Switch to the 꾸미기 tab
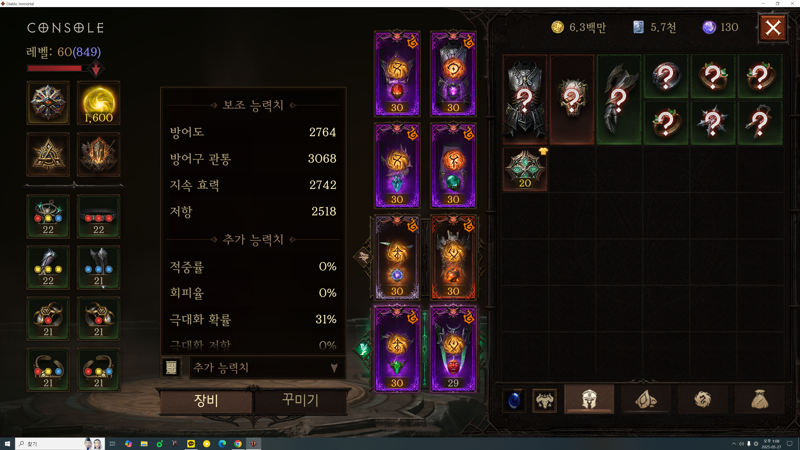Image resolution: width=800 pixels, height=450 pixels. pos(300,400)
